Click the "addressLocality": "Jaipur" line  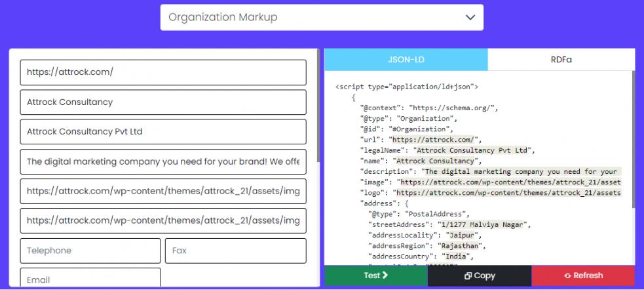coord(425,236)
